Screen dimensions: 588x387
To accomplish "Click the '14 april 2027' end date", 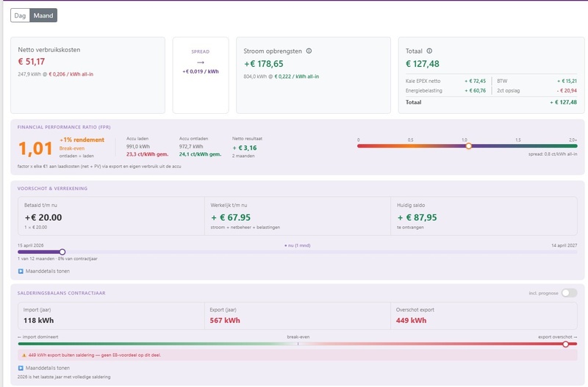I will click(564, 245).
